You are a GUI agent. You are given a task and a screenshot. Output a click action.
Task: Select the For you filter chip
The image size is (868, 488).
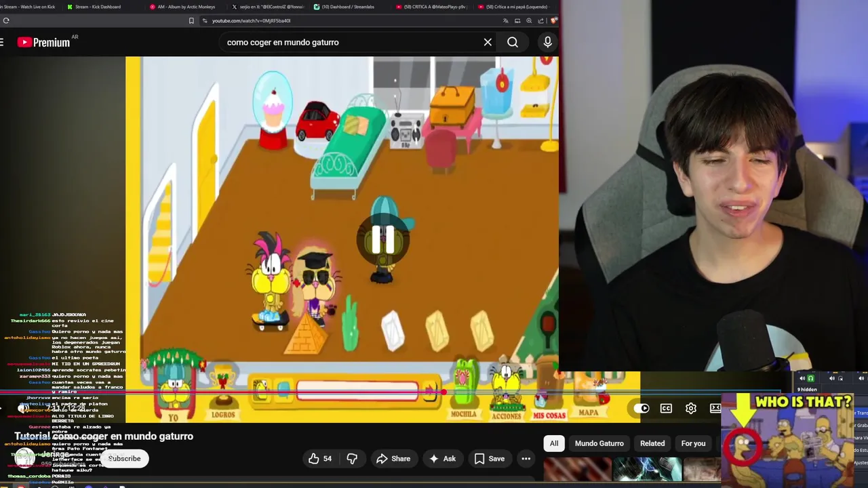tap(693, 443)
